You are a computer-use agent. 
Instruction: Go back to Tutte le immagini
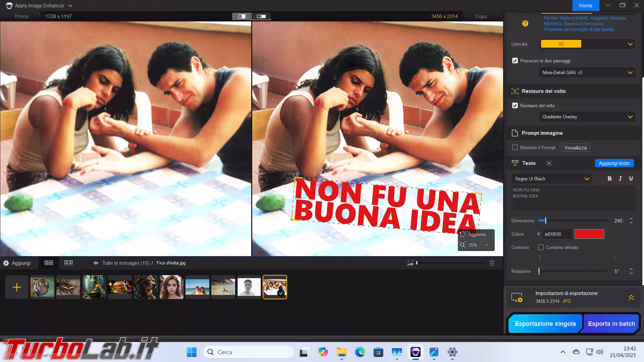point(121,263)
